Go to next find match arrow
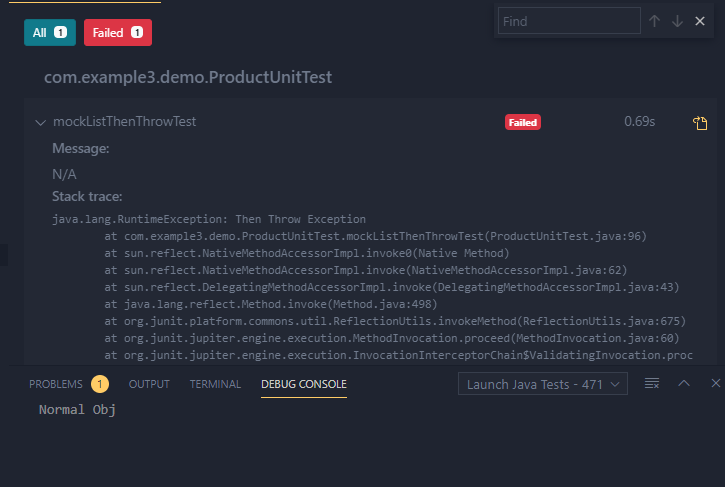725x487 pixels. pyautogui.click(x=677, y=21)
